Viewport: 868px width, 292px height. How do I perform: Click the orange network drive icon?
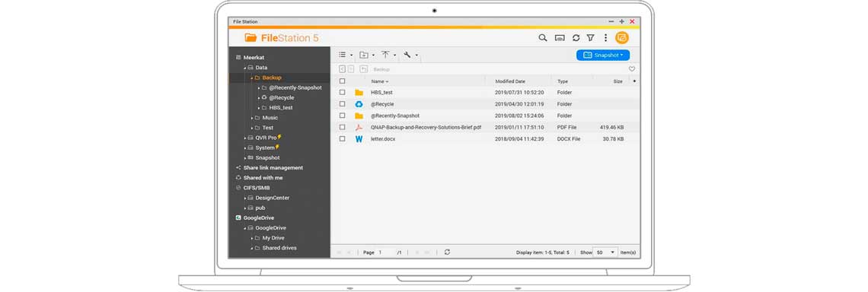click(621, 37)
